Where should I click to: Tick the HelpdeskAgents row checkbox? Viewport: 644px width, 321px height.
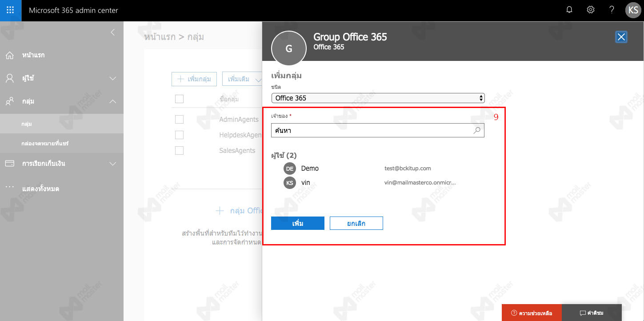179,135
